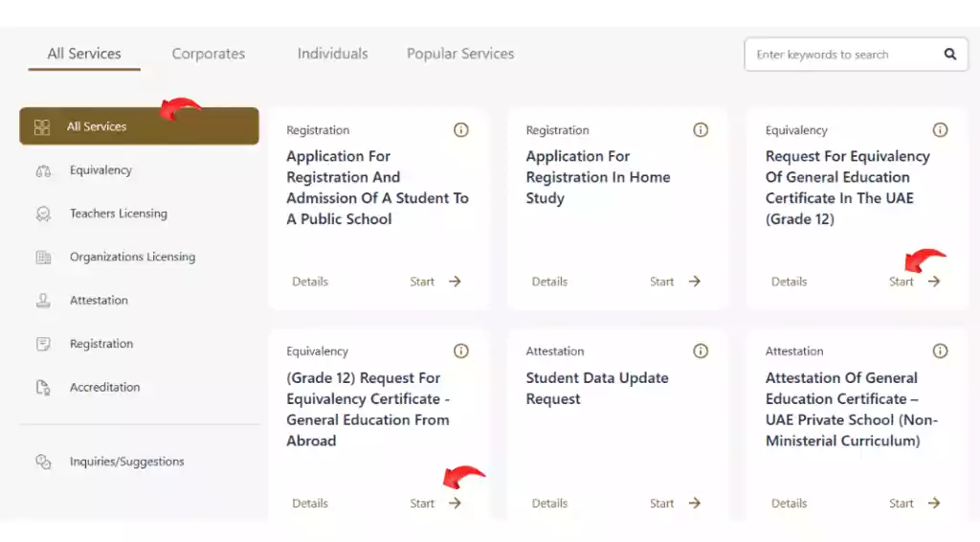Click Details on Home Study registration card
This screenshot has width=980, height=542.
pyautogui.click(x=549, y=282)
